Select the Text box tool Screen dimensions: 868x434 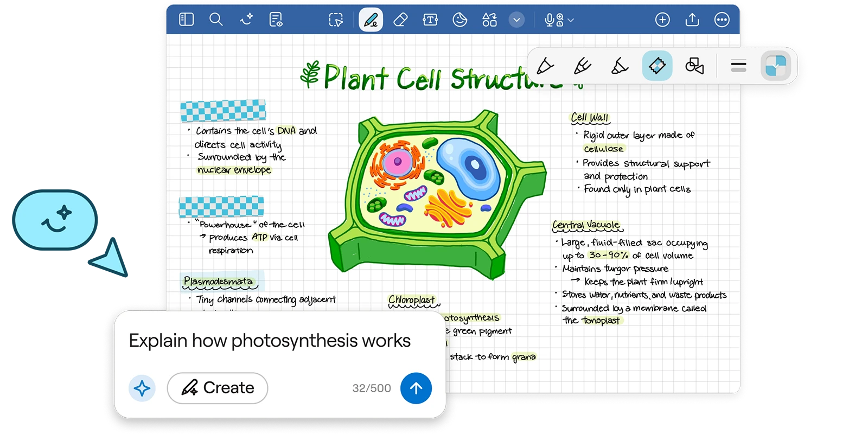coord(430,20)
